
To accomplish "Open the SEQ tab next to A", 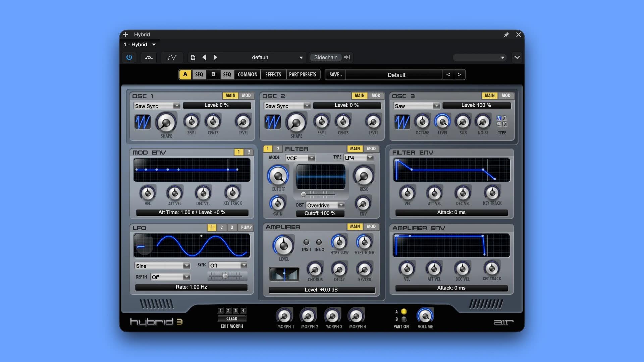I will point(199,74).
